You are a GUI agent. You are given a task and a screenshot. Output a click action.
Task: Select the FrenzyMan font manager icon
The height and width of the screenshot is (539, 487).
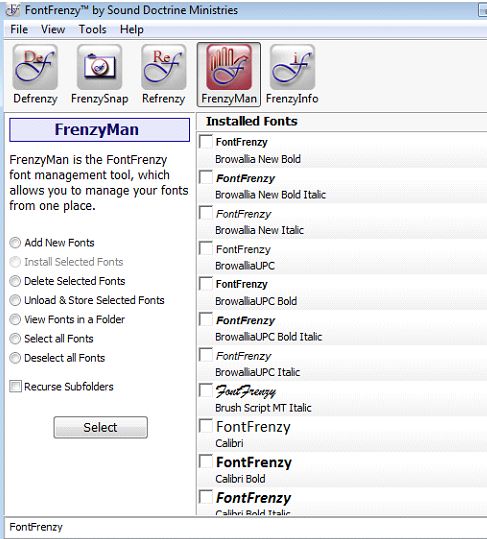(229, 74)
